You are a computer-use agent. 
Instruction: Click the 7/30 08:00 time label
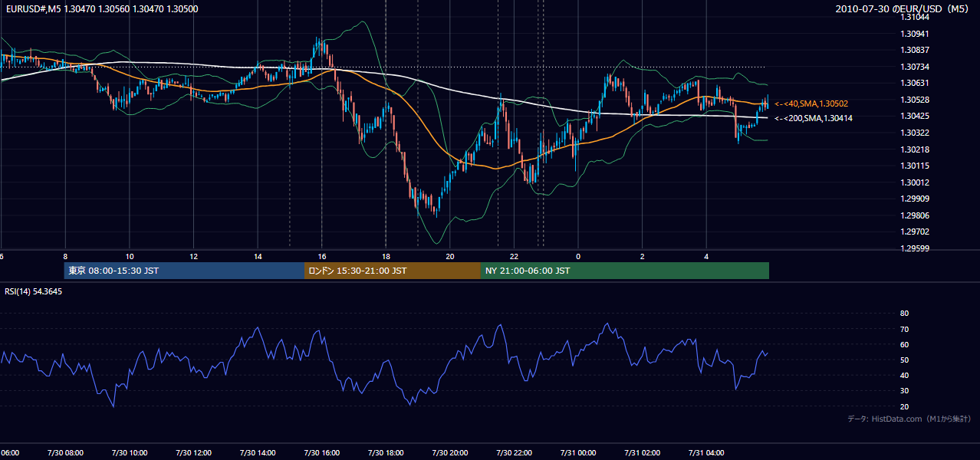65,453
